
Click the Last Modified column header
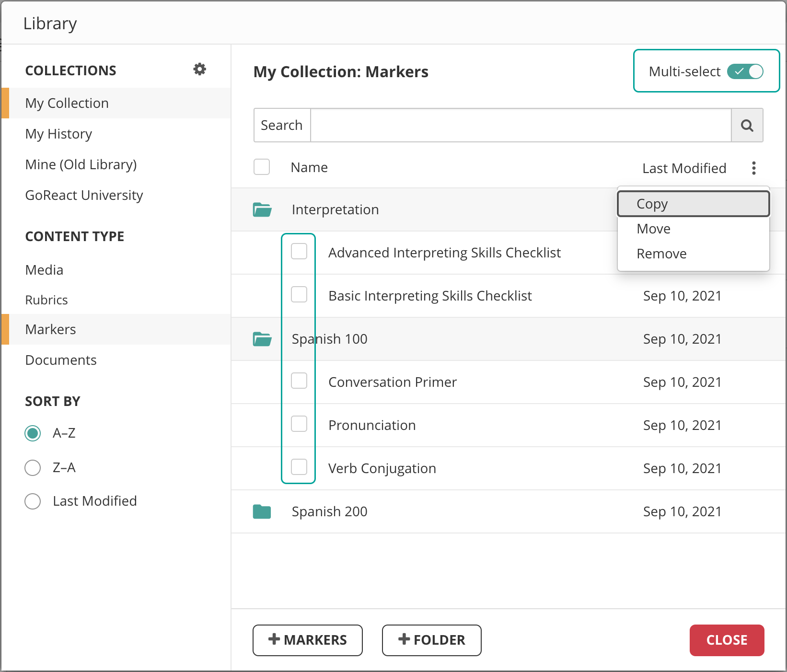pyautogui.click(x=684, y=168)
